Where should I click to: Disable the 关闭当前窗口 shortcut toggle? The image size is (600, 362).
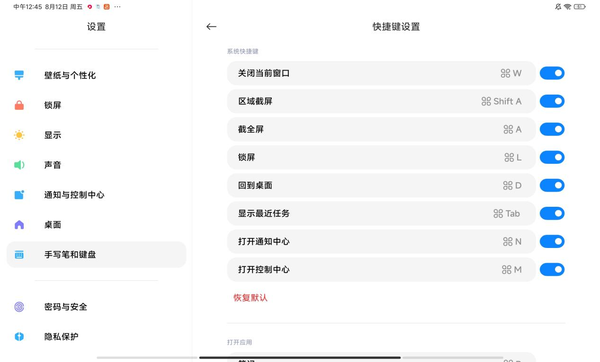coord(552,73)
